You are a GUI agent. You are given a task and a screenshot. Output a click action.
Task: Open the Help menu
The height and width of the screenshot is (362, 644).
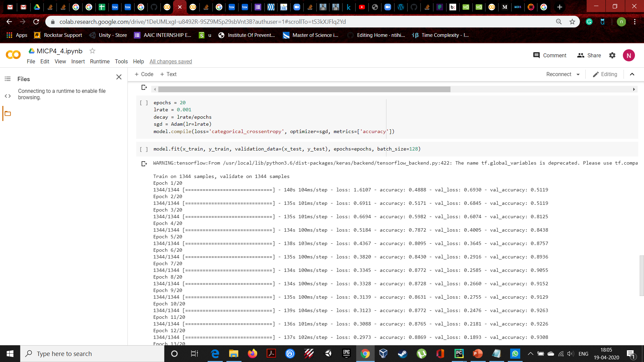(x=138, y=61)
